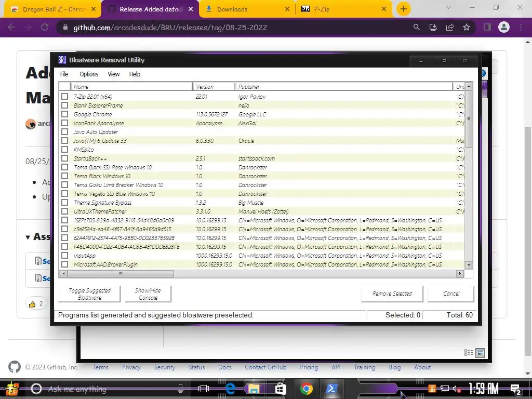Viewport: 532px width, 399px height.
Task: Sort list by Name column header
Action: (131, 87)
